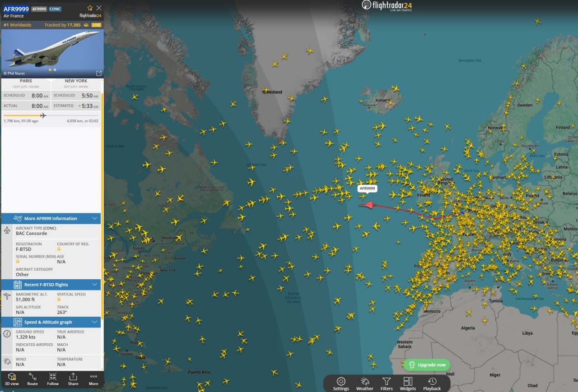
Task: Click the Flightradar24 logo above the map
Action: (x=387, y=5)
